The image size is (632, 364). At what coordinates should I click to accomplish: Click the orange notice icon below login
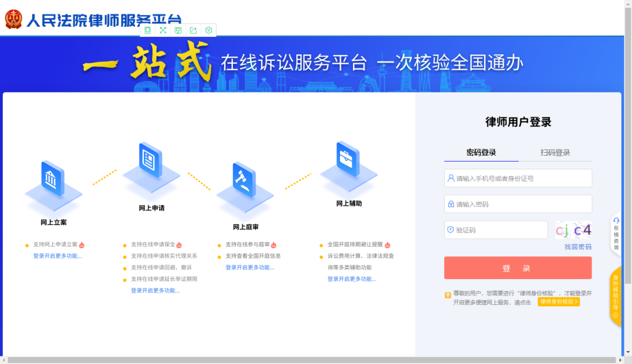tap(448, 295)
